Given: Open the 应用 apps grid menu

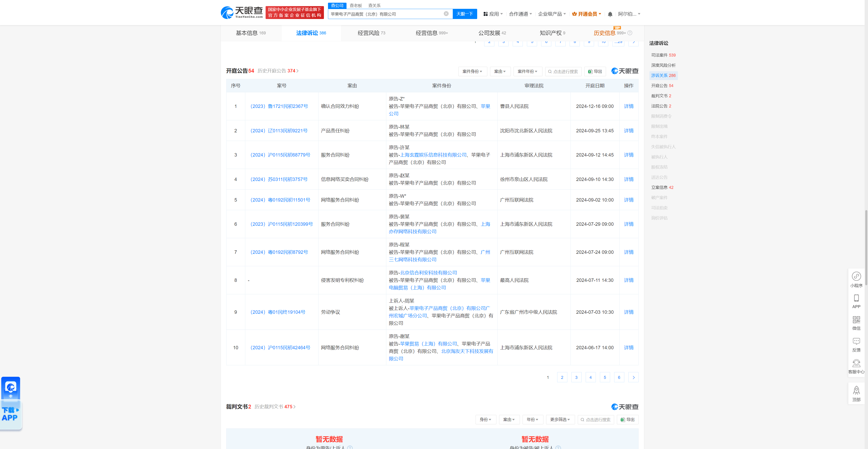Looking at the screenshot, I should pyautogui.click(x=493, y=14).
